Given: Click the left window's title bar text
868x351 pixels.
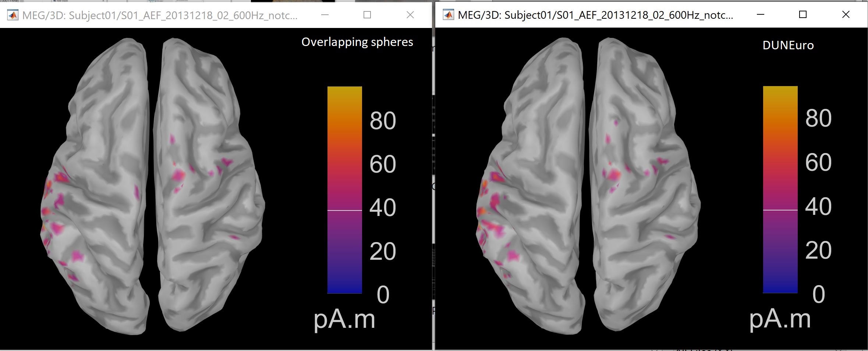Looking at the screenshot, I should 160,15.
